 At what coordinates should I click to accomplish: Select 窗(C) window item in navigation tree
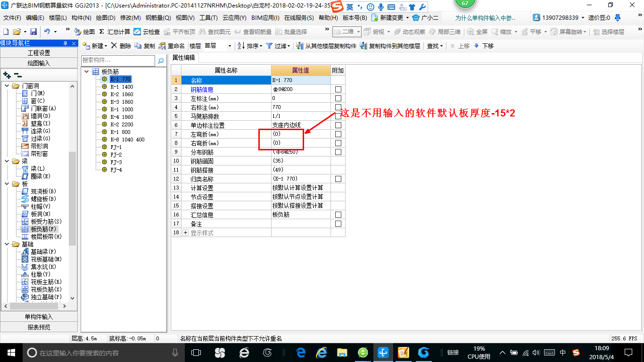coord(33,101)
